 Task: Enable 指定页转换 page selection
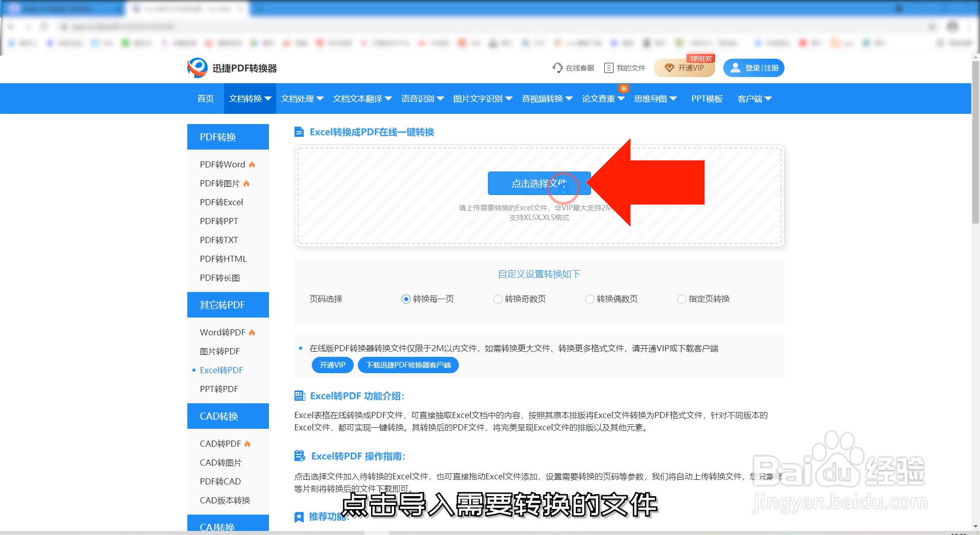pyautogui.click(x=681, y=299)
